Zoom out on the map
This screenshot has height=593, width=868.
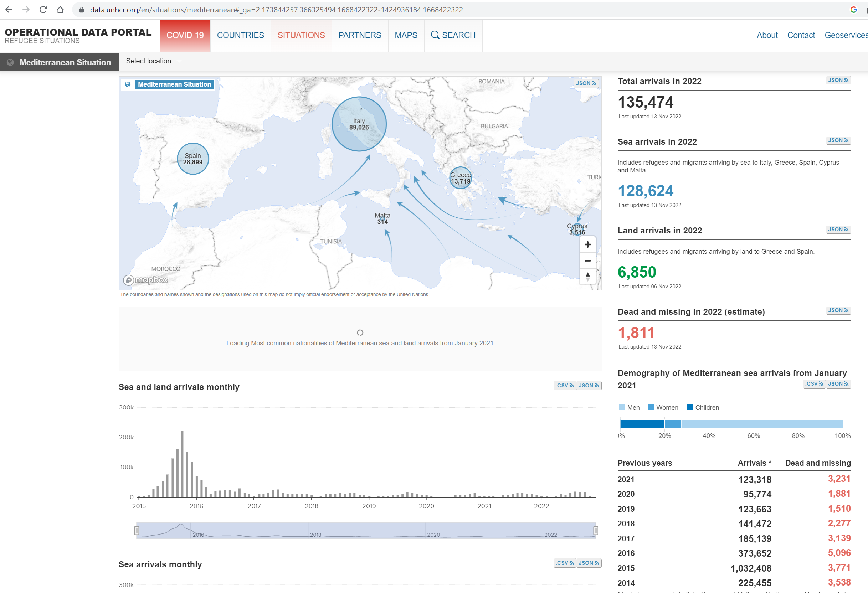pyautogui.click(x=587, y=261)
